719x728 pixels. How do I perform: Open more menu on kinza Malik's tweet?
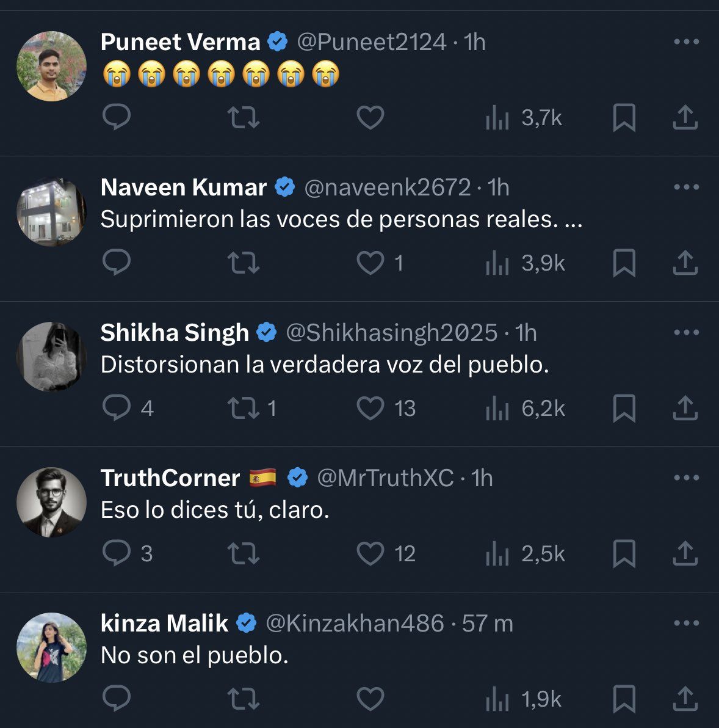(686, 624)
